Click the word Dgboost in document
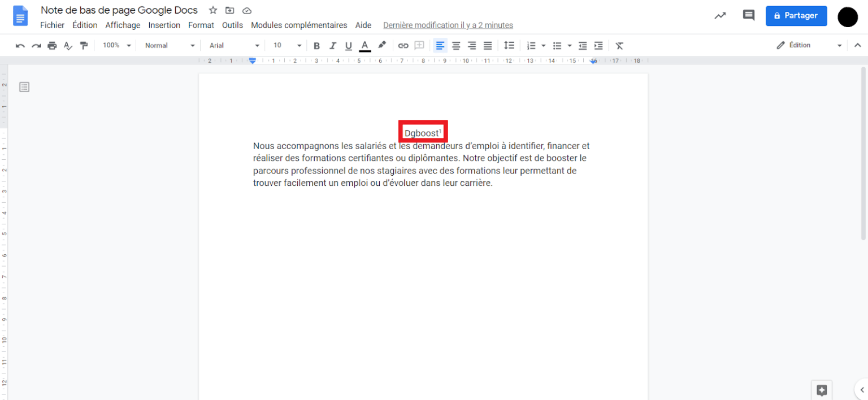This screenshot has height=400, width=868. click(422, 133)
